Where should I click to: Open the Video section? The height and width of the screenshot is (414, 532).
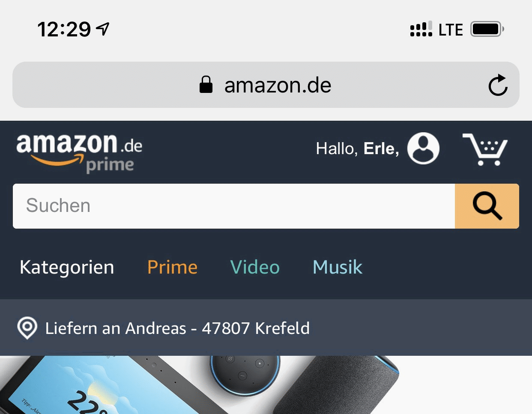tap(255, 267)
